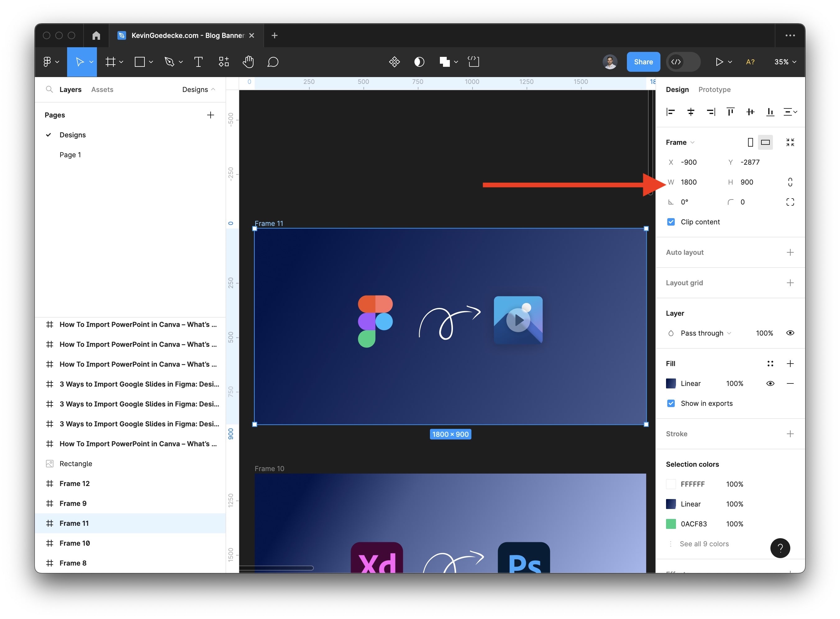This screenshot has width=840, height=619.
Task: Toggle Dev Mode switch
Action: (683, 62)
